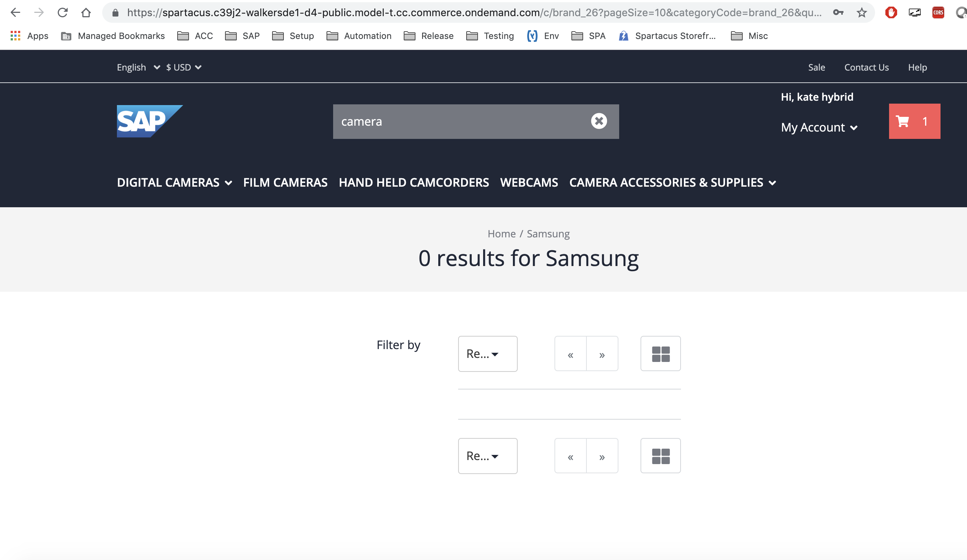Open the USD currency selector

point(184,68)
